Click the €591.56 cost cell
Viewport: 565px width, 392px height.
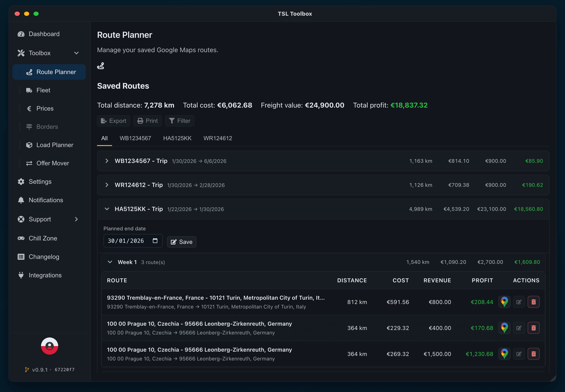pos(398,302)
